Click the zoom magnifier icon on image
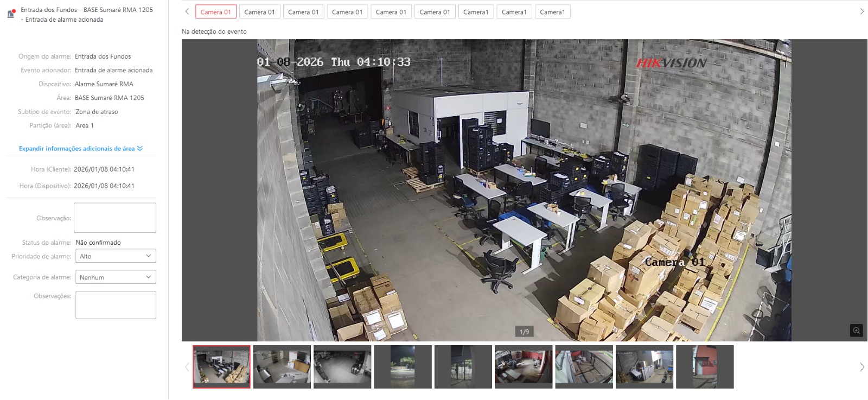Screen dimensions: 868x400 [x=856, y=331]
